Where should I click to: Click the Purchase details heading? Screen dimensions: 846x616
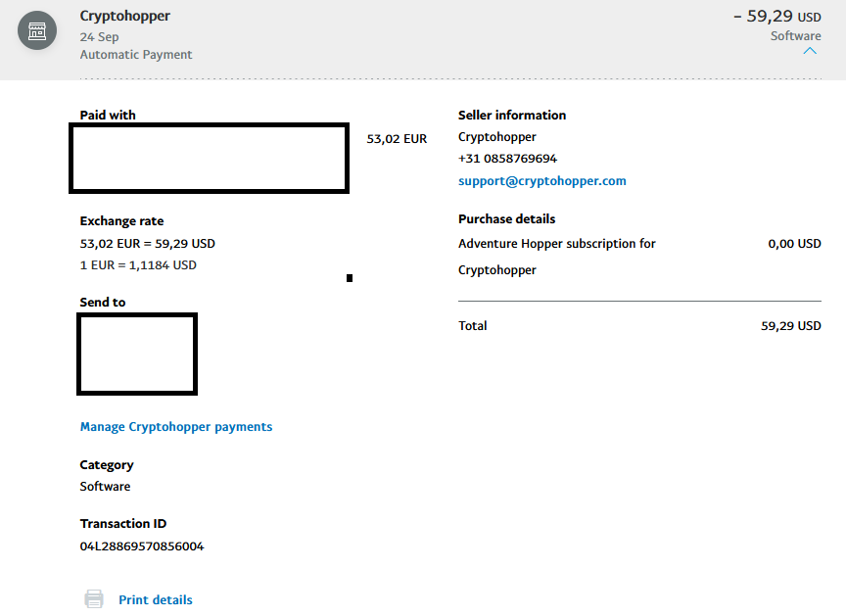pyautogui.click(x=506, y=219)
